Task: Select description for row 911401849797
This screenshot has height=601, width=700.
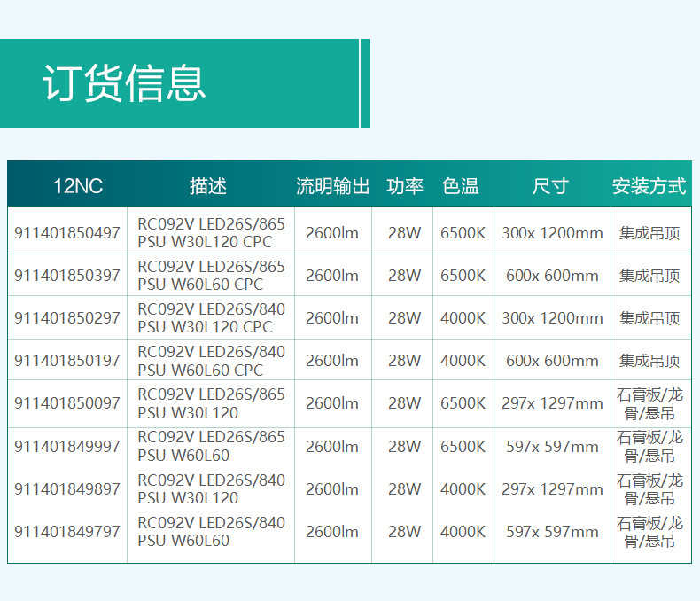Action: coord(211,531)
